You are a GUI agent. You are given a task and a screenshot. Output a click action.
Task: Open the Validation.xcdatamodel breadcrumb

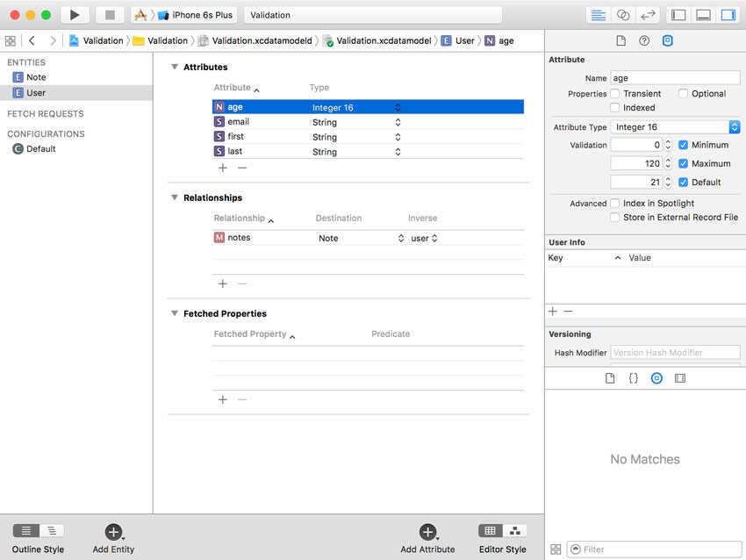pos(377,41)
